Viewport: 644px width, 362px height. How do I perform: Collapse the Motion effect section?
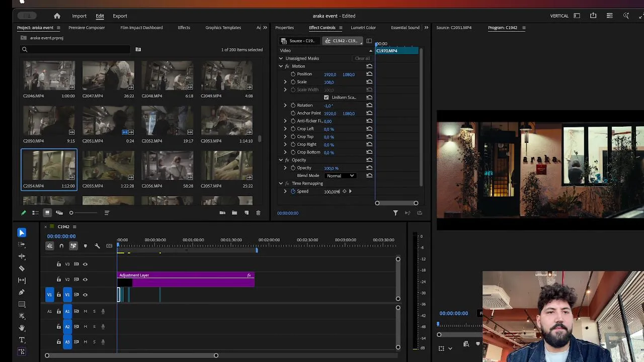tap(281, 66)
